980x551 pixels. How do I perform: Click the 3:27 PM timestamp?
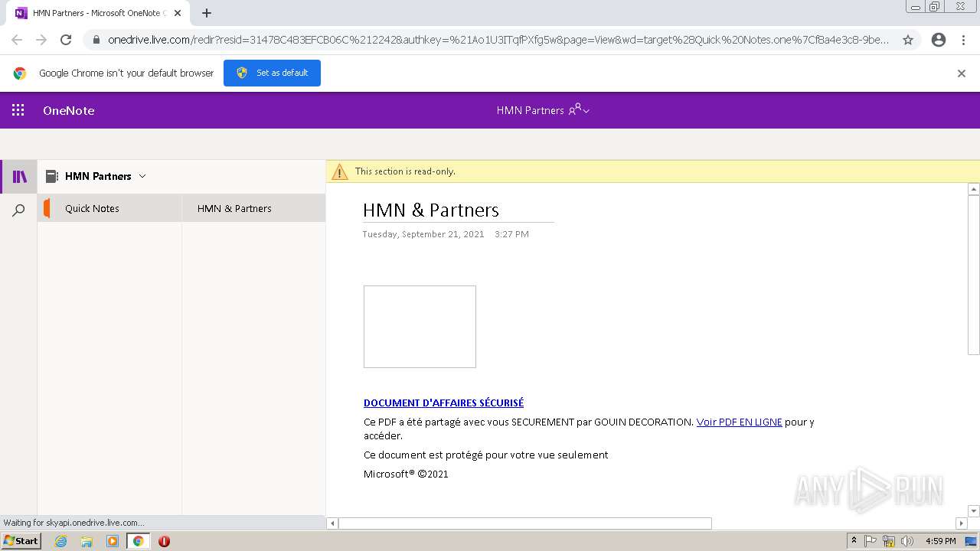pyautogui.click(x=511, y=234)
